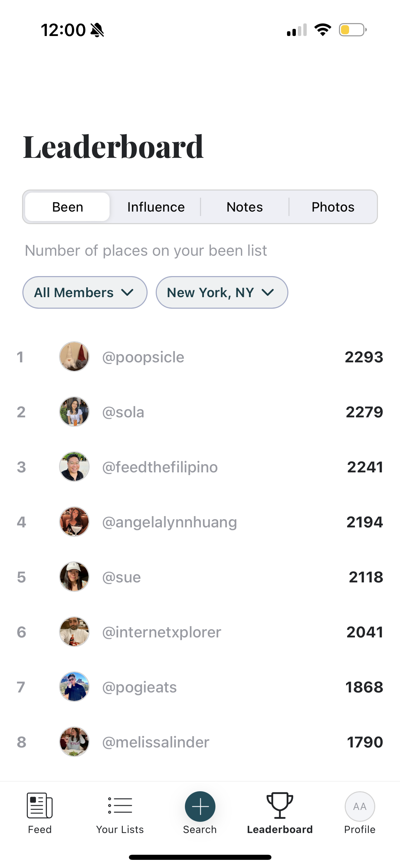Select the @internetxplorer leaderboard entry
This screenshot has width=400, height=868.
point(161,632)
